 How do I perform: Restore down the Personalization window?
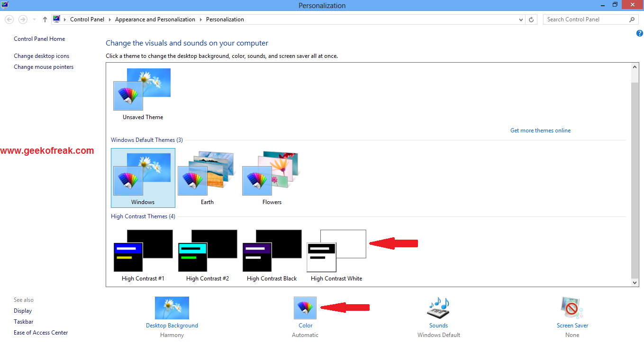pos(615,5)
